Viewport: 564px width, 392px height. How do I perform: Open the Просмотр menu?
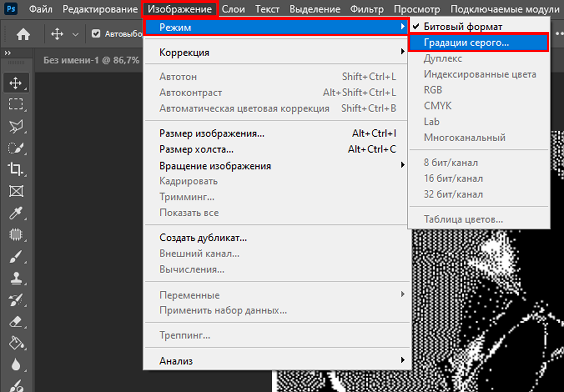[417, 9]
